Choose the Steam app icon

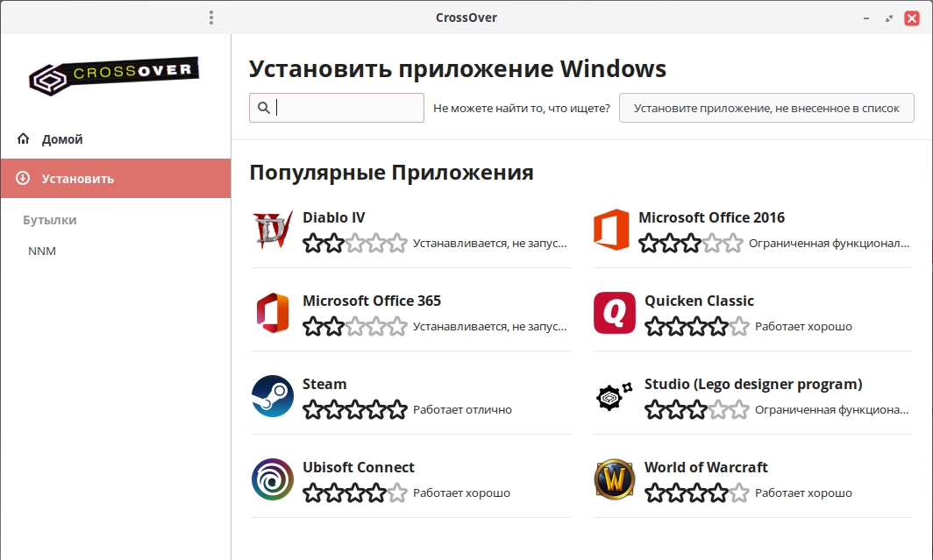272,397
